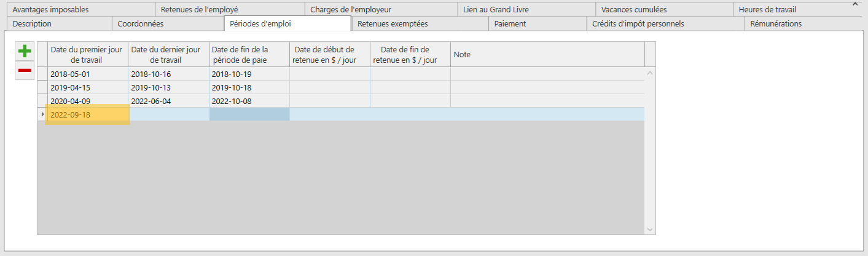Viewport: 868px width, 256px height.
Task: Click 'Date de début de retenue' column header
Action: 329,55
